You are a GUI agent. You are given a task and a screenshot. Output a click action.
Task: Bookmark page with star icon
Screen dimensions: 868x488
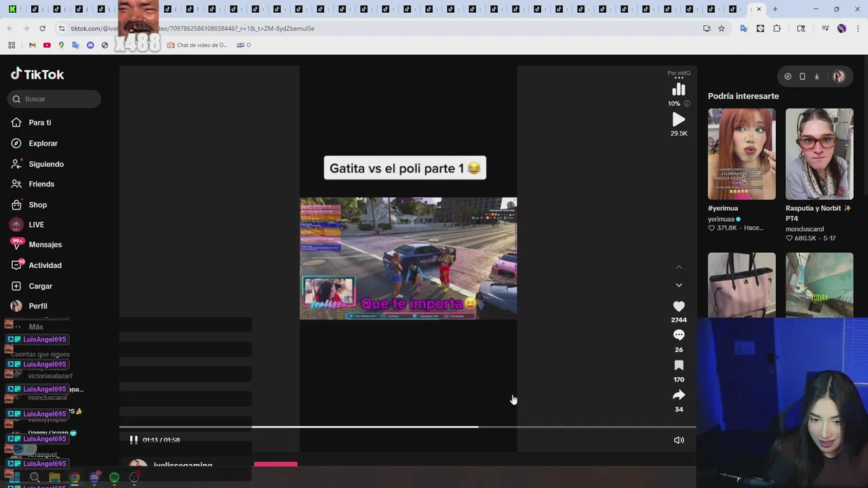[x=722, y=28]
